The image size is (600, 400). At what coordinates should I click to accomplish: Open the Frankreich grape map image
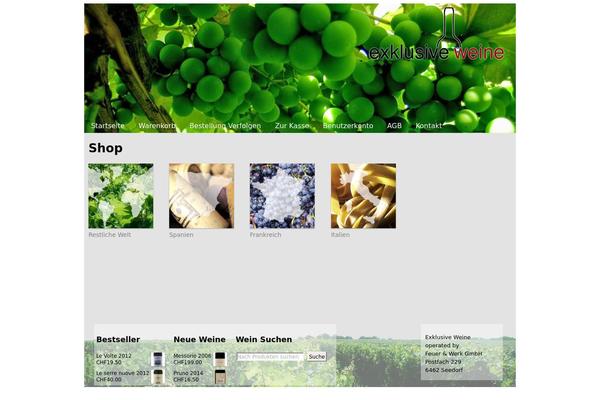[x=282, y=196]
